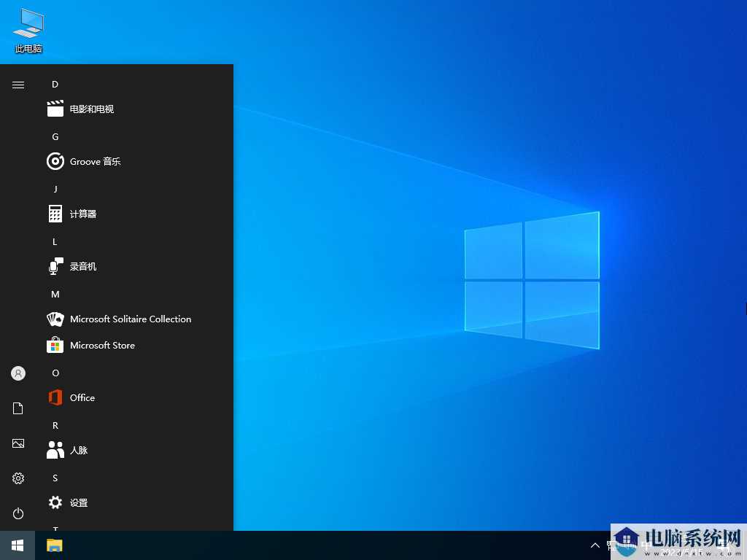Screen dimensions: 747x560
Task: Expand the Start menu hamburger button
Action: 18,85
